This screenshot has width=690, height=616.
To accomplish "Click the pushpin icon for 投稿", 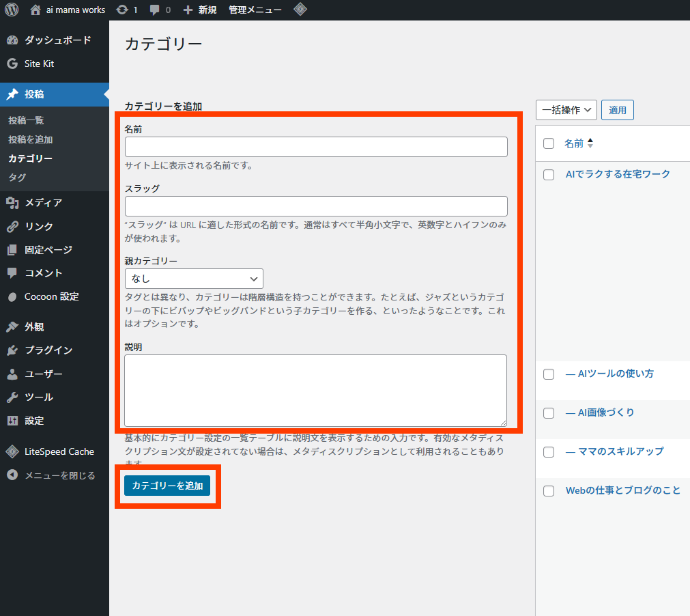I will click(x=15, y=94).
